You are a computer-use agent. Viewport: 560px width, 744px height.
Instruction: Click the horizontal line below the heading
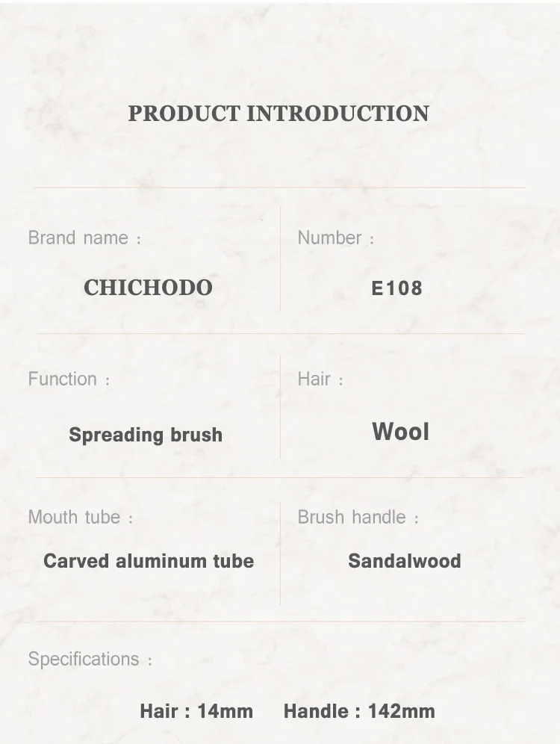[280, 187]
